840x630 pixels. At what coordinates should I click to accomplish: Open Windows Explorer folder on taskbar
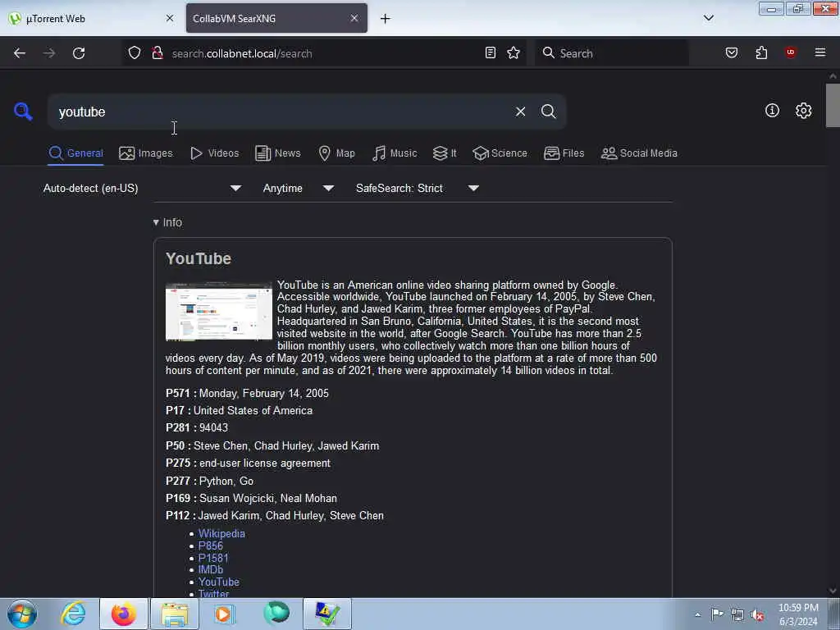175,614
